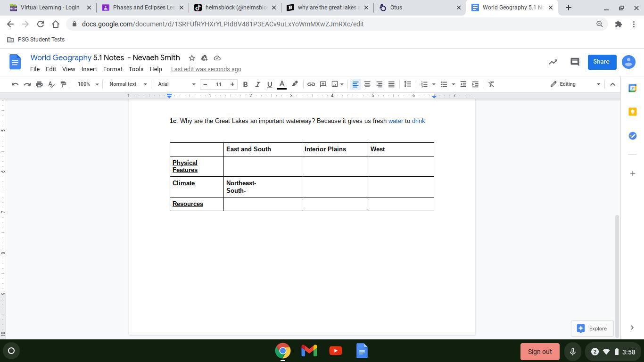Expand the Normal text style dropdown

(128, 84)
